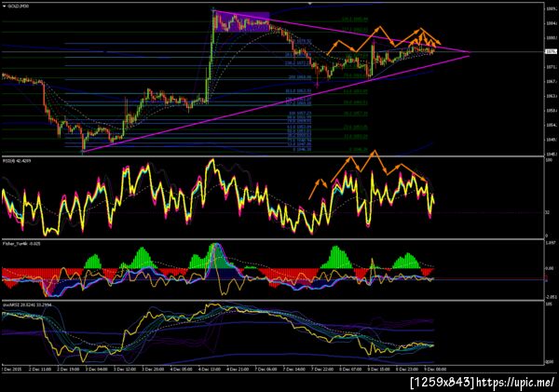Select the RSI(4) indicator label
The height and width of the screenshot is (392, 559).
pyautogui.click(x=17, y=161)
